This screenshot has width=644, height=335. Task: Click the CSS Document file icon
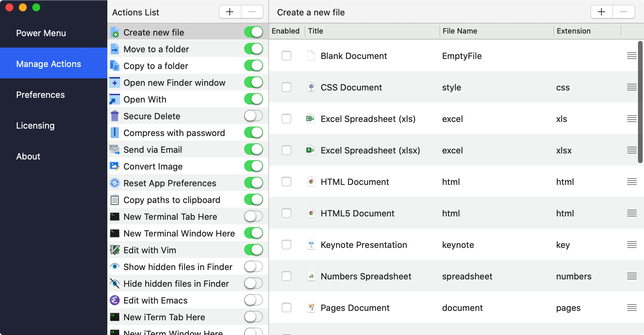click(311, 87)
